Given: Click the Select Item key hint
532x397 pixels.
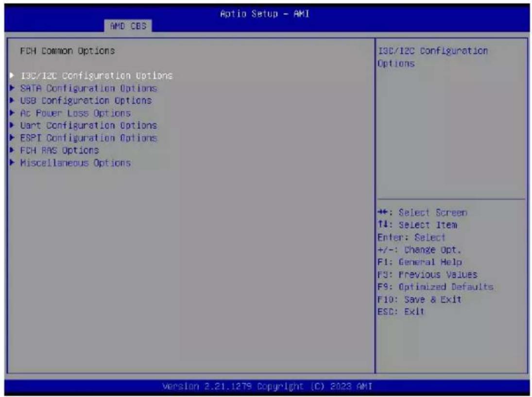Looking at the screenshot, I should 417,225.
